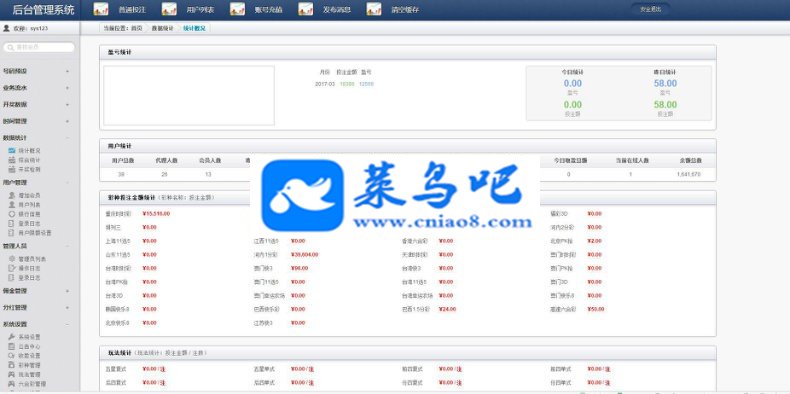Screen dimensions: 790x394
Task: Click the 统计概况 chart icon in sidebar
Action: 12,150
